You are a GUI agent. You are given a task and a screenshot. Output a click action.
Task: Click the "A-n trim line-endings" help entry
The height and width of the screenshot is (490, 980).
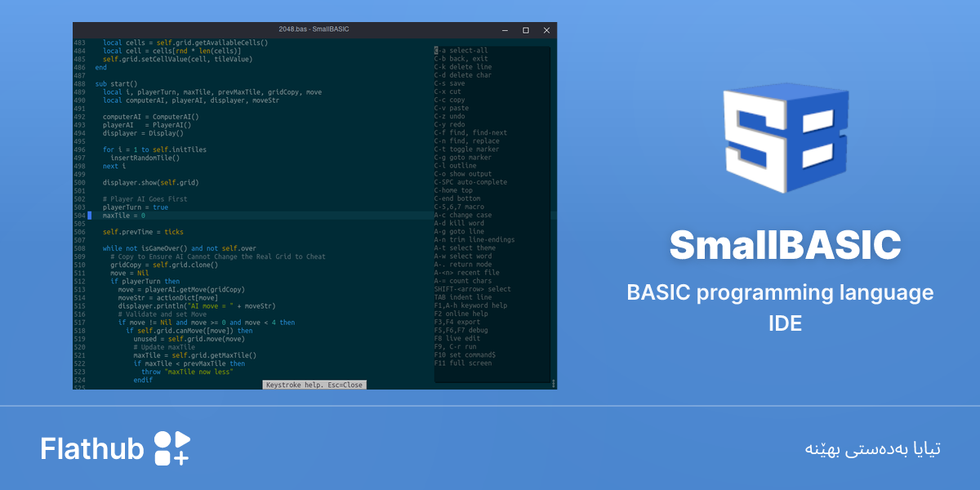[474, 239]
